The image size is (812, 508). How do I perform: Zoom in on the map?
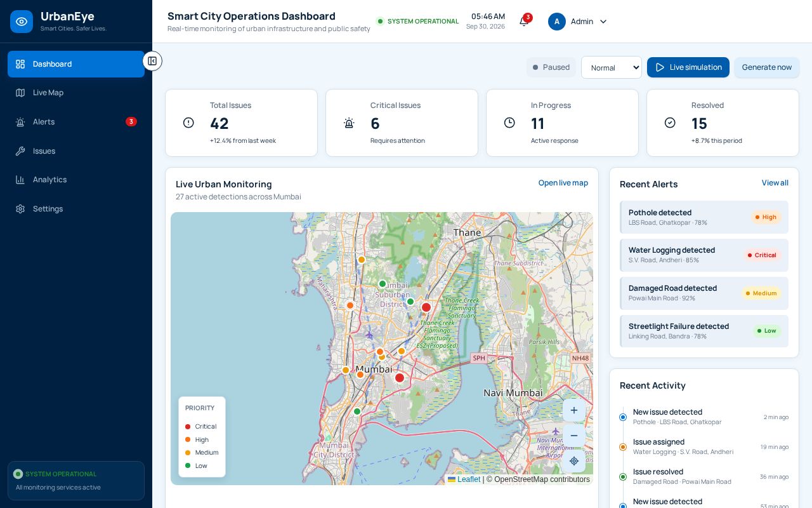tap(574, 410)
